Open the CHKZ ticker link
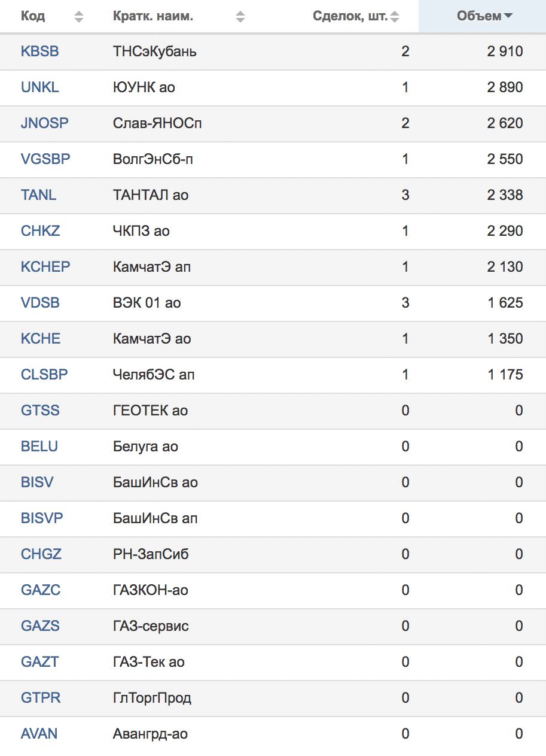Viewport: 546px width, 756px height. pyautogui.click(x=41, y=231)
